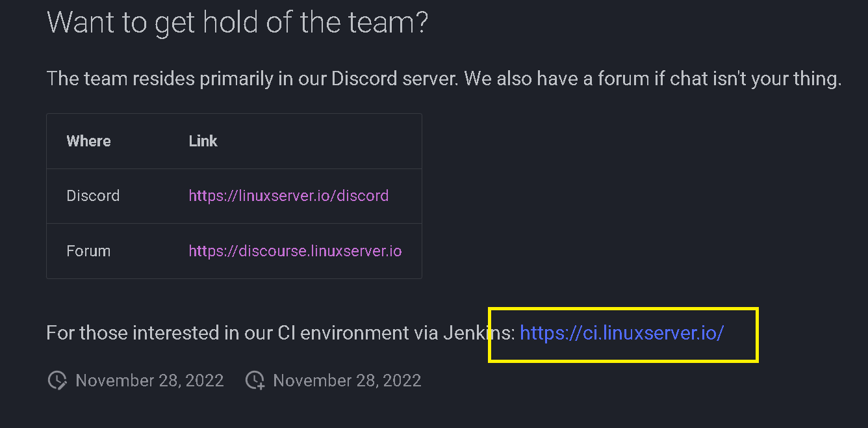Click the "Where" column header
868x428 pixels.
[x=88, y=141]
